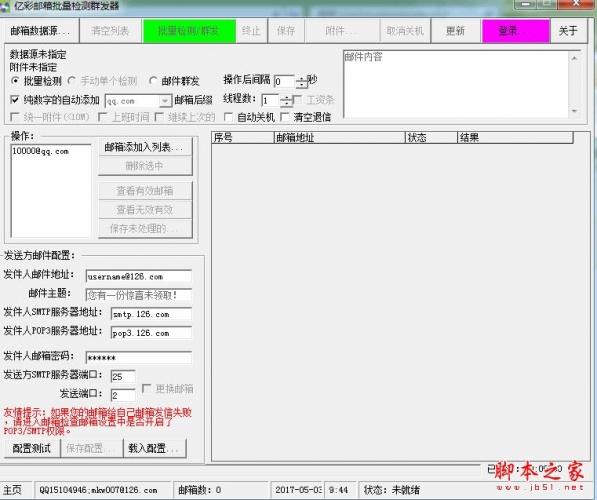
Task: Click 保存未处理的... button
Action: click(145, 228)
